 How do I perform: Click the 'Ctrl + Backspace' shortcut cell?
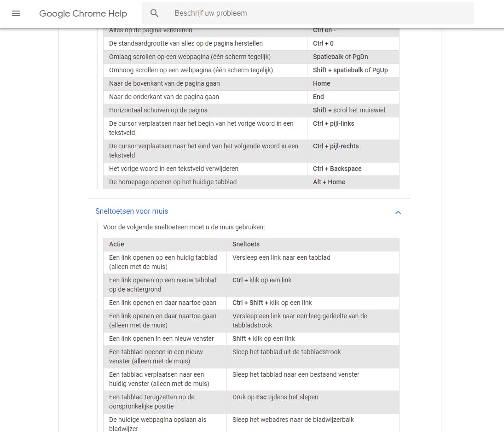click(337, 169)
